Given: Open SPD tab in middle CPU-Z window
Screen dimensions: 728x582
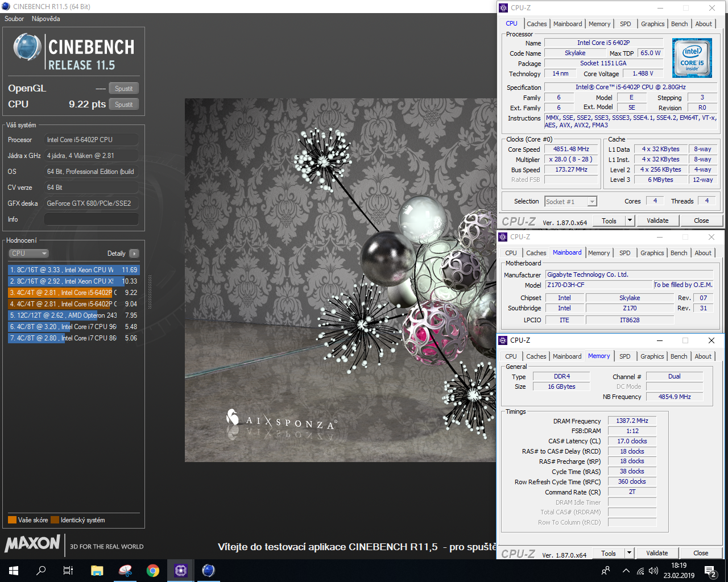Looking at the screenshot, I should (624, 253).
